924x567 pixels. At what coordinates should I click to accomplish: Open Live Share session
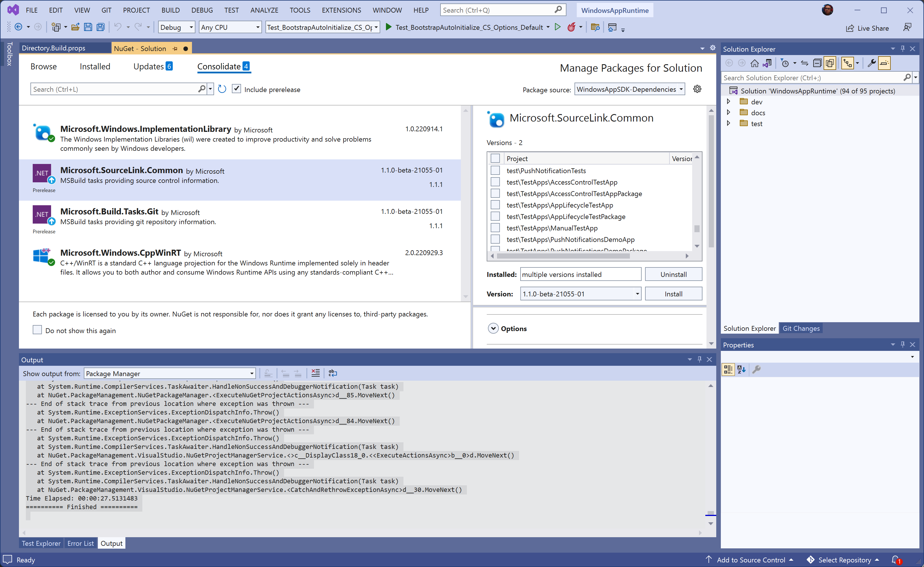click(x=867, y=28)
